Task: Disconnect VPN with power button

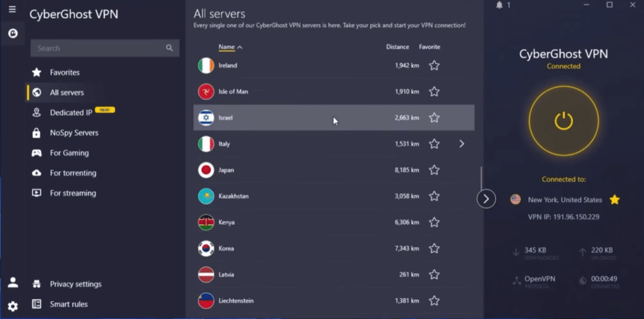Action: [563, 121]
